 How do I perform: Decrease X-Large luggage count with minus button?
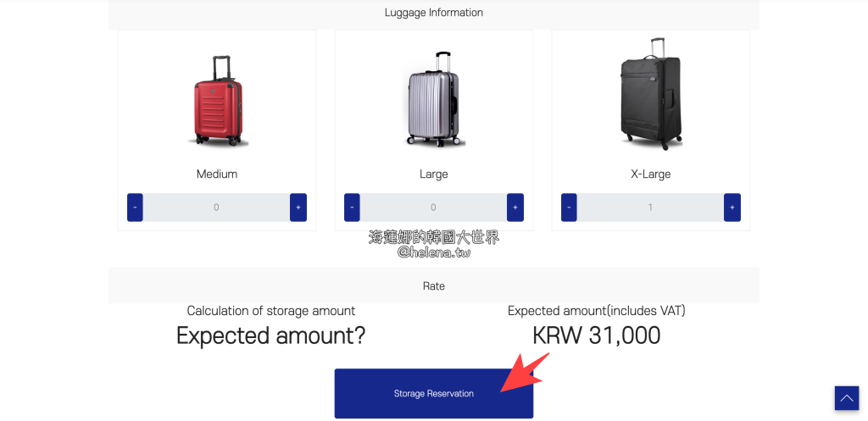pos(569,208)
